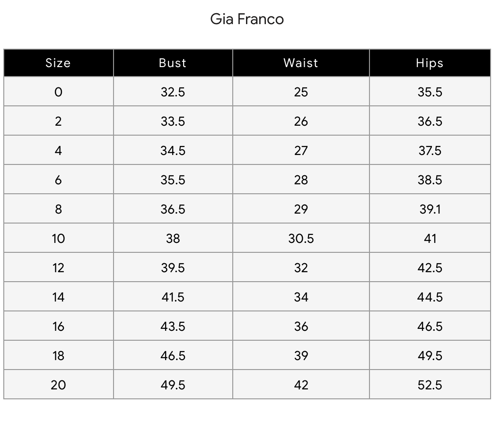This screenshot has height=448, width=492.
Task: Select the hips value 49.5 for size 18
Action: (430, 355)
